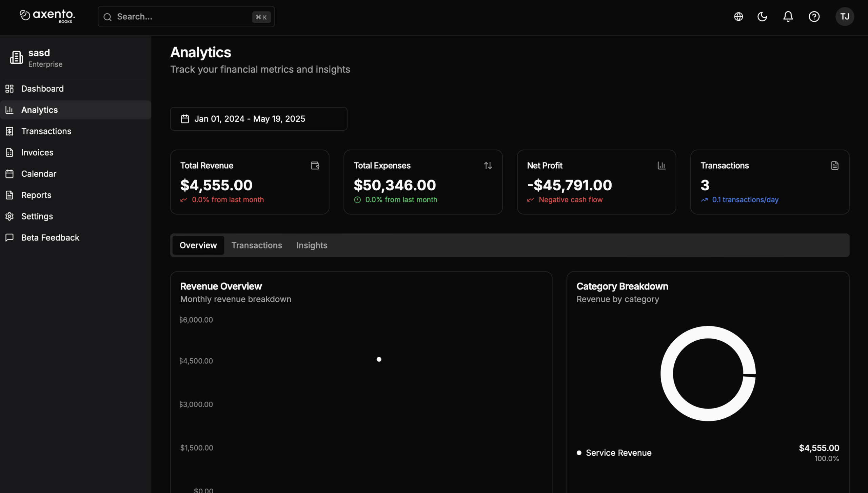The image size is (868, 493).
Task: Click the sasd company building icon
Action: (16, 57)
